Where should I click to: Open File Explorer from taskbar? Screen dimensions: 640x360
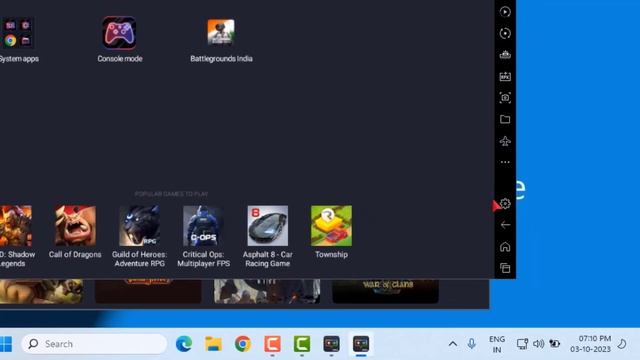pos(213,344)
